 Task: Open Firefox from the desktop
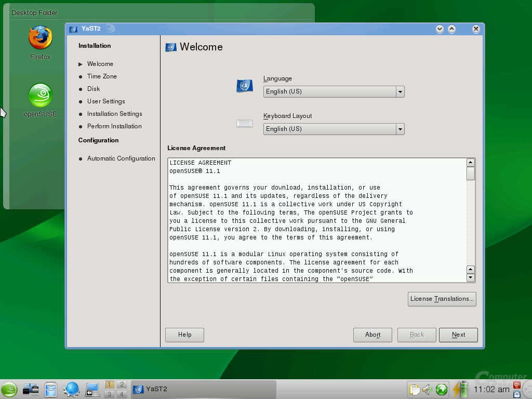click(x=39, y=39)
